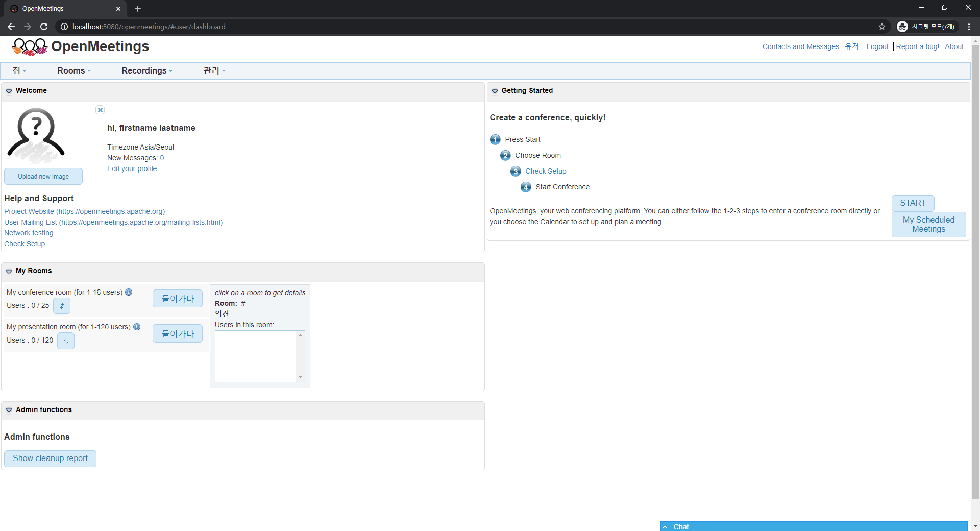The height and width of the screenshot is (531, 980).
Task: Click Check Setup link under Help
Action: (x=24, y=244)
